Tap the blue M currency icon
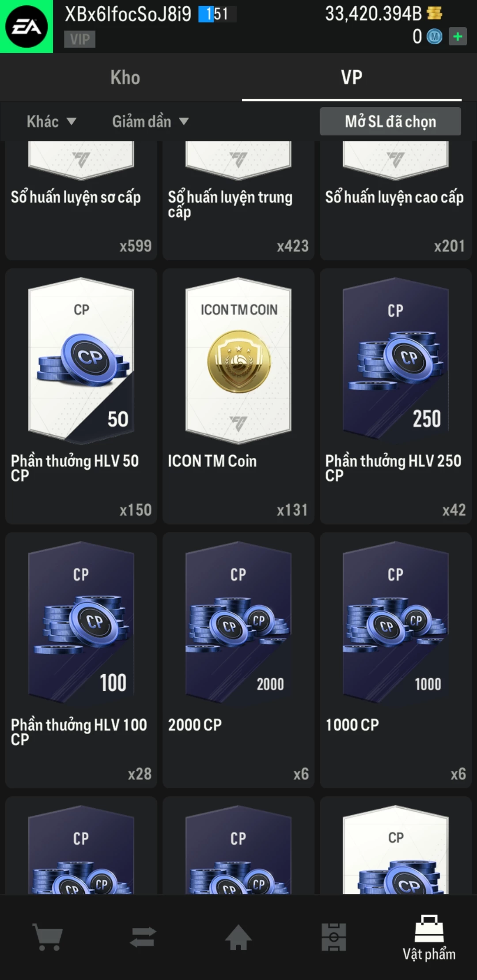 pos(434,37)
